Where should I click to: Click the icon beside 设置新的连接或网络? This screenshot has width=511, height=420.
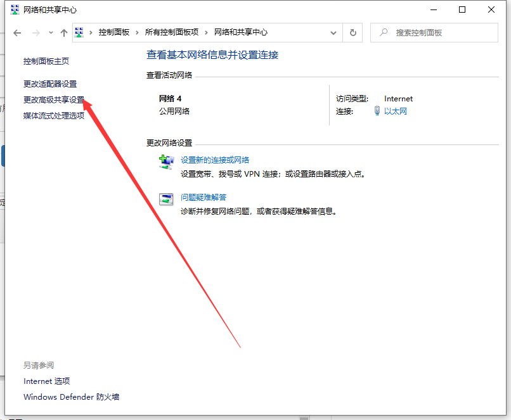(x=166, y=162)
